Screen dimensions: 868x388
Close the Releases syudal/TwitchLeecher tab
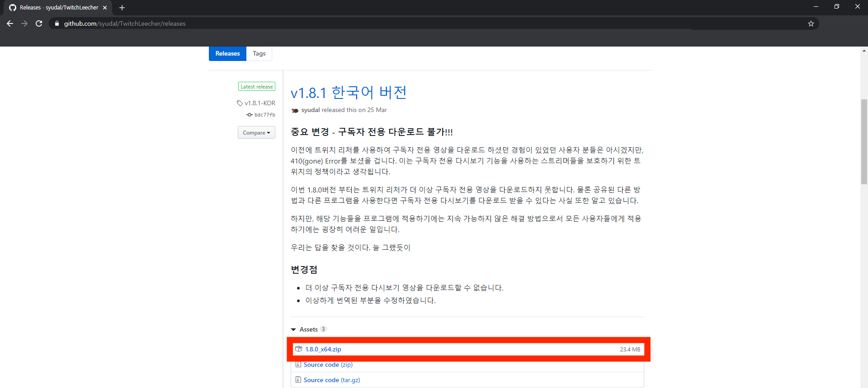click(x=105, y=8)
